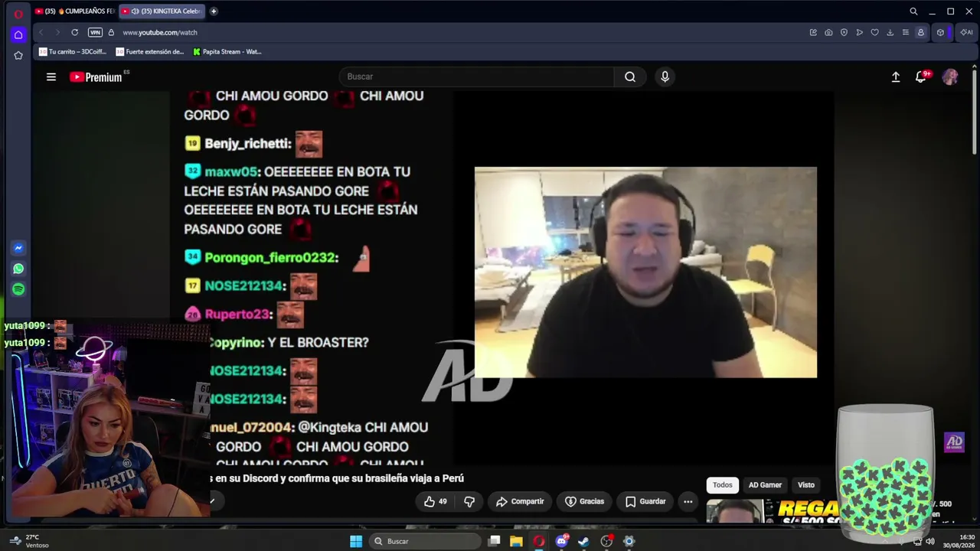Open the Windows Start menu
The height and width of the screenshot is (551, 980).
tap(356, 541)
